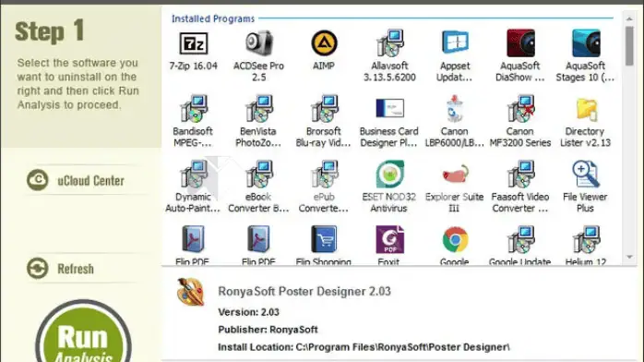This screenshot has height=362, width=644.
Task: Click the Install Location path text
Action: pos(364,347)
